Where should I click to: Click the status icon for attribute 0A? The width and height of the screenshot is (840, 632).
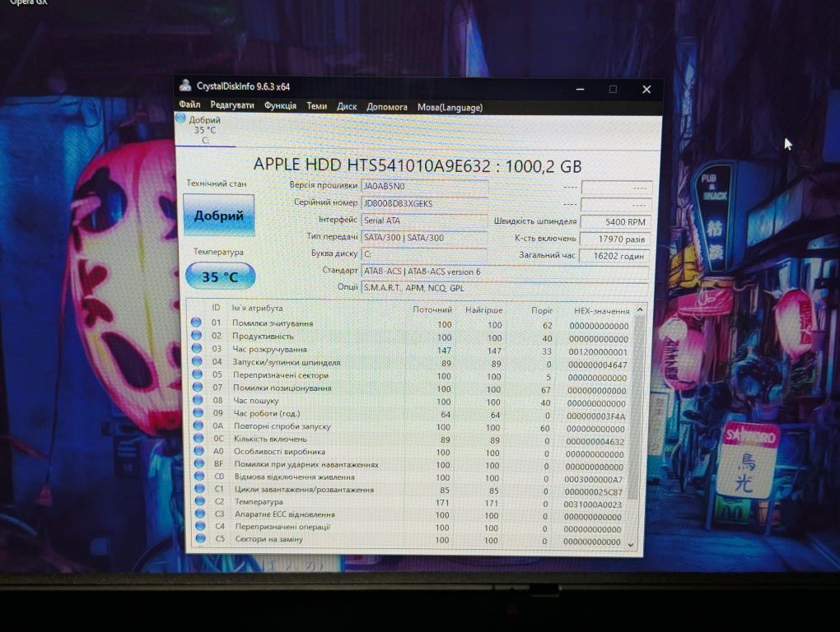[198, 425]
